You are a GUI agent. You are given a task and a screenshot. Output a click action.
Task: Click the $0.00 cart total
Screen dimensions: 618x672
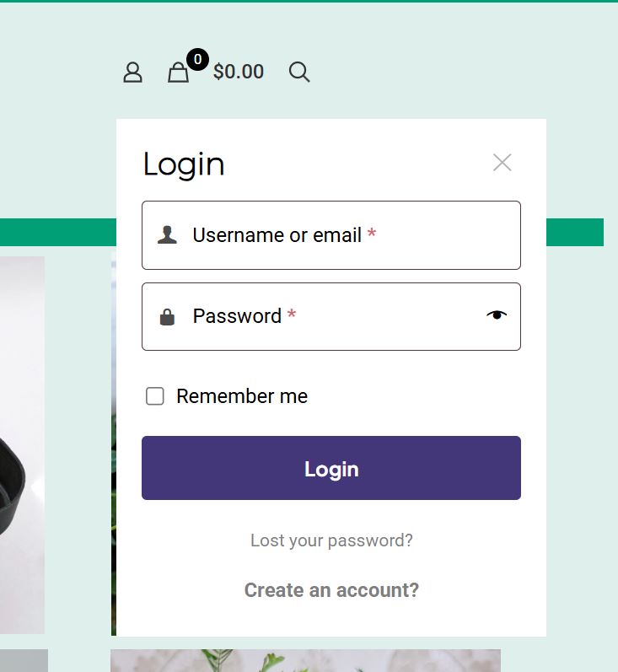239,73
